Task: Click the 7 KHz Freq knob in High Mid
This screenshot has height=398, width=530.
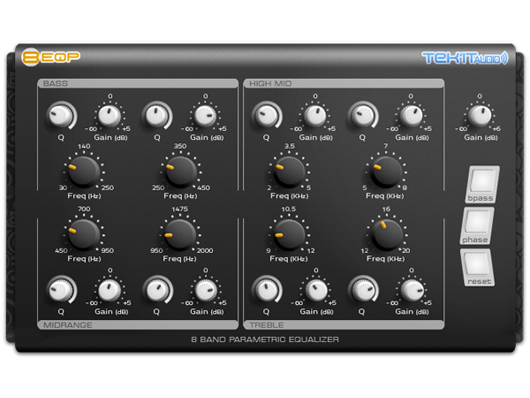Action: [386, 172]
